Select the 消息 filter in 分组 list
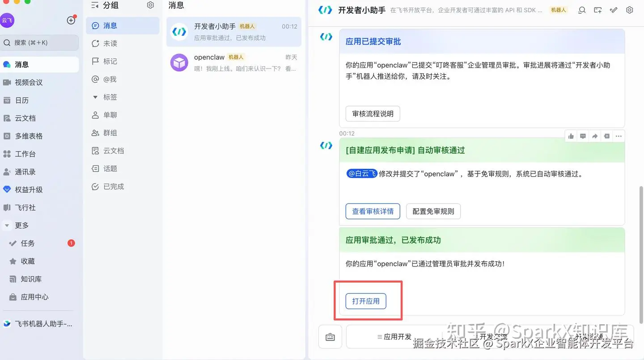This screenshot has height=360, width=644. point(123,25)
